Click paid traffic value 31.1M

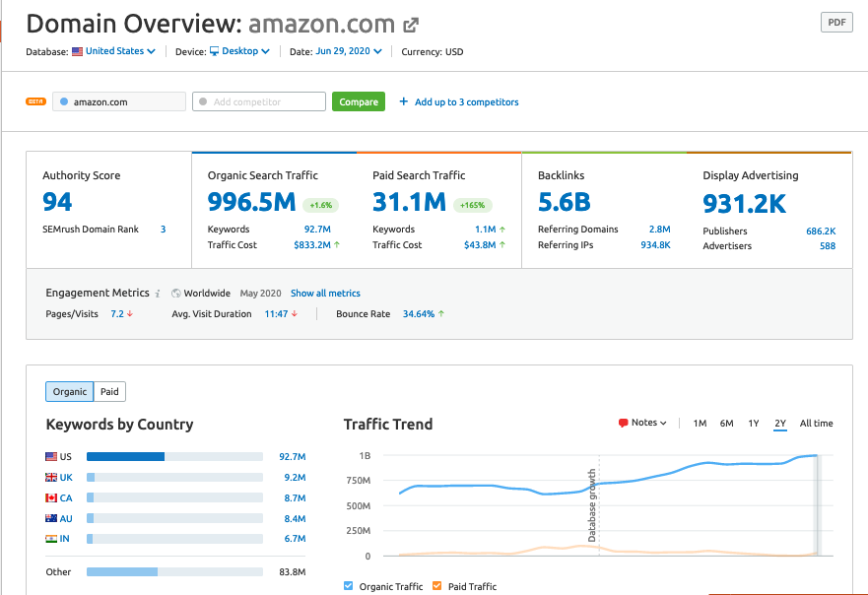coord(410,202)
